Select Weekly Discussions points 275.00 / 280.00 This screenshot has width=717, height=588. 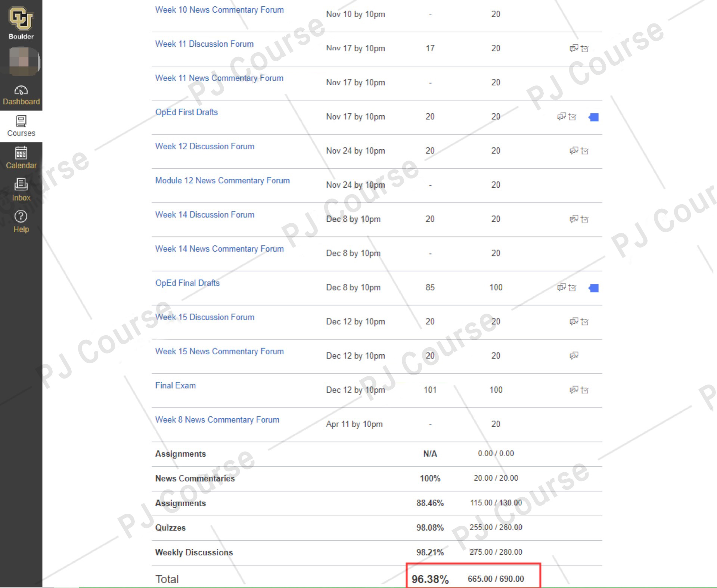coord(496,552)
